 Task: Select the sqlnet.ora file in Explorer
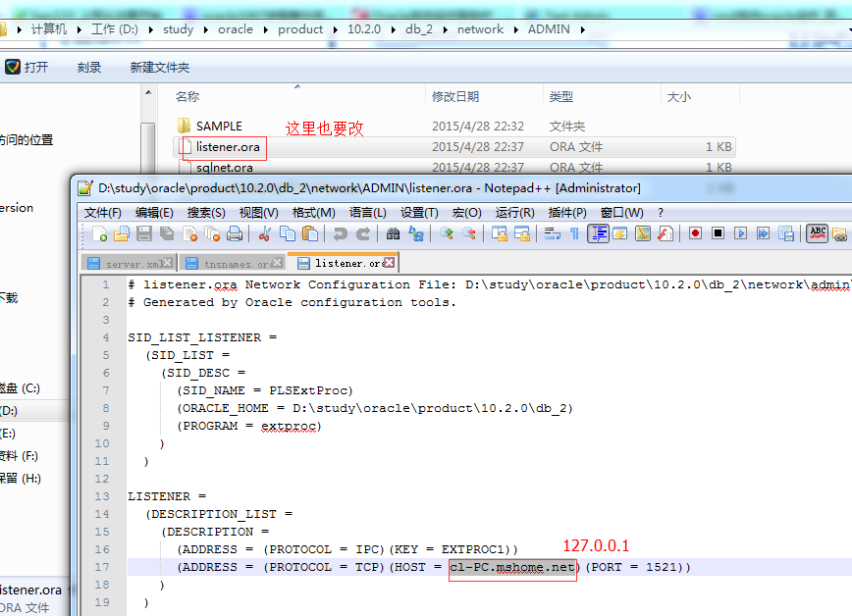225,168
